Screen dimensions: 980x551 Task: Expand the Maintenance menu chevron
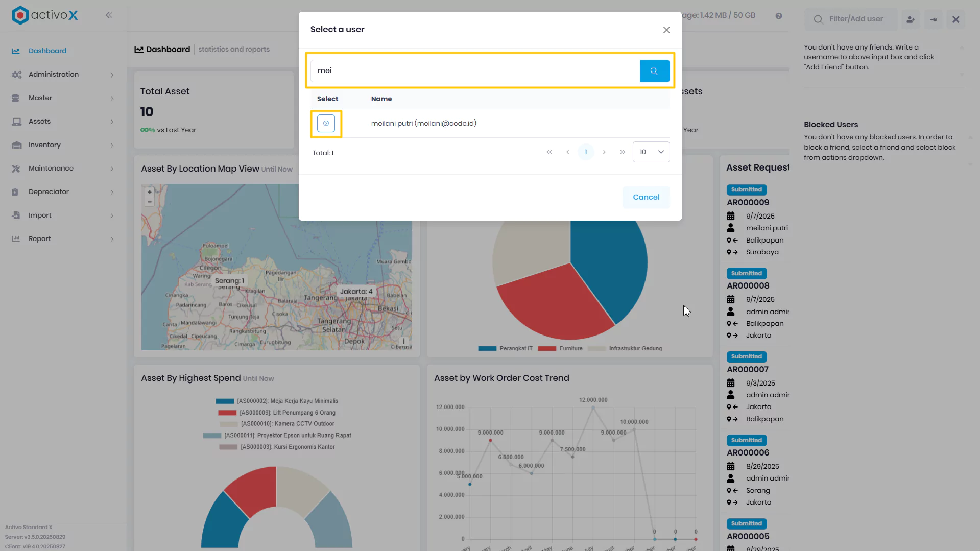[x=112, y=169]
